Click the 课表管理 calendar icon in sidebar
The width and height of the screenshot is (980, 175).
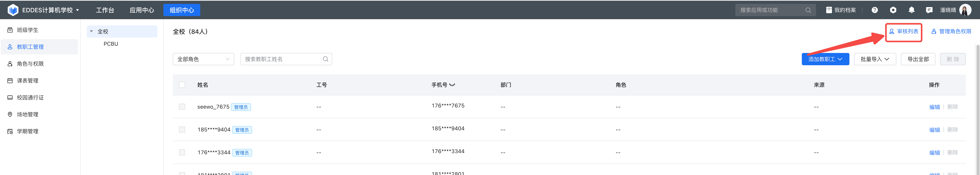pos(10,81)
